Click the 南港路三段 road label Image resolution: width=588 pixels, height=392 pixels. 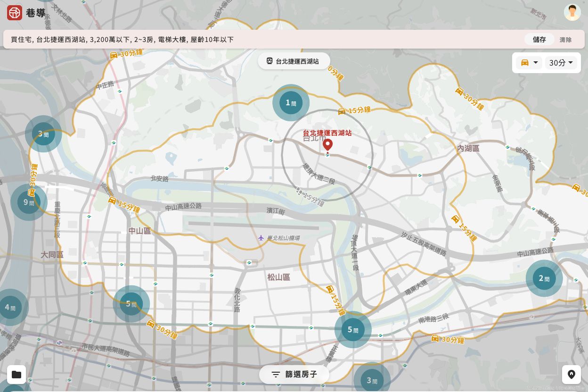pos(433,319)
